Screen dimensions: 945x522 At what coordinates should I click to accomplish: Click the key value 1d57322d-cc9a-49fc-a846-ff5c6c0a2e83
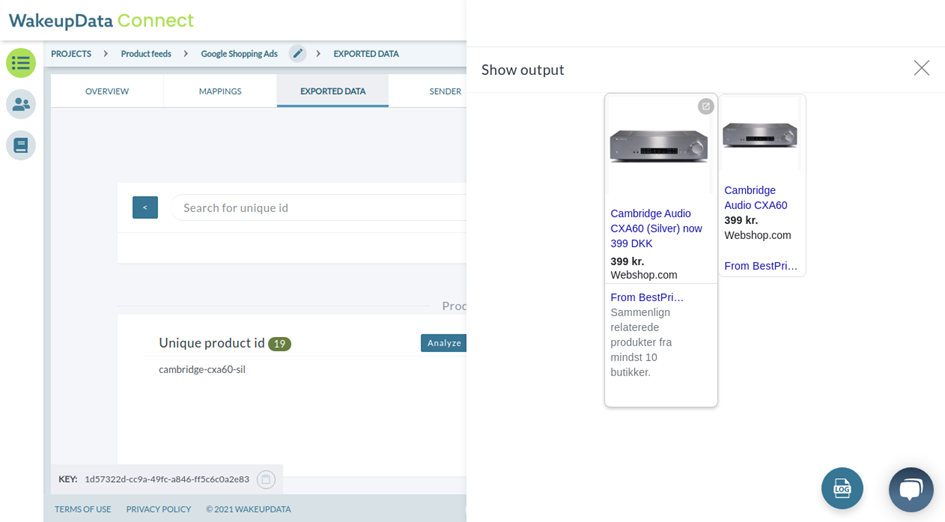[x=167, y=479]
